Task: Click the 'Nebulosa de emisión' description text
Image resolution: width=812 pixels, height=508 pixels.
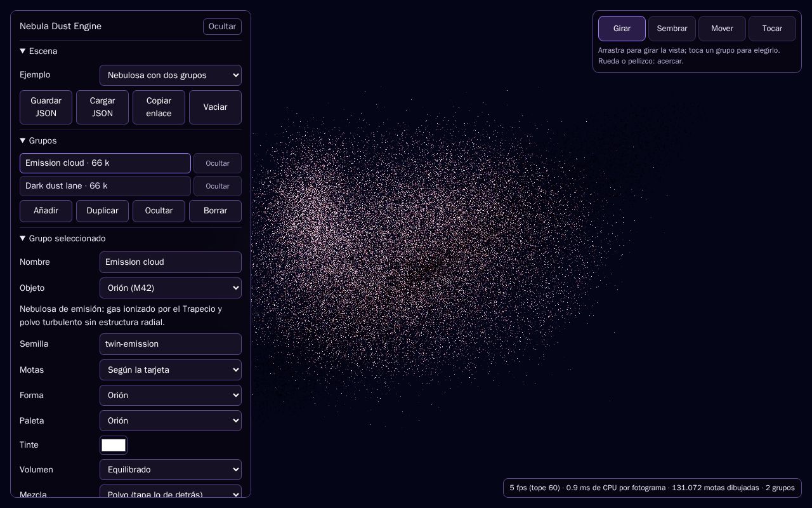Action: [121, 316]
